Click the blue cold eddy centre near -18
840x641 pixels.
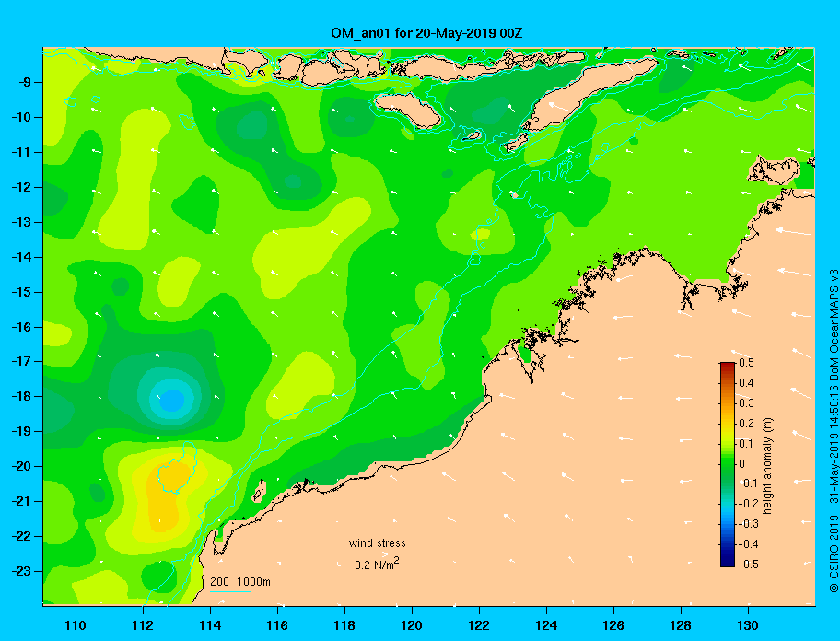172,400
